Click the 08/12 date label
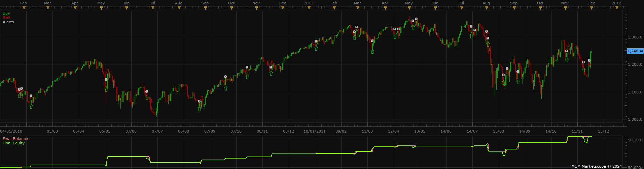This screenshot has width=644, height=169. tap(288, 131)
